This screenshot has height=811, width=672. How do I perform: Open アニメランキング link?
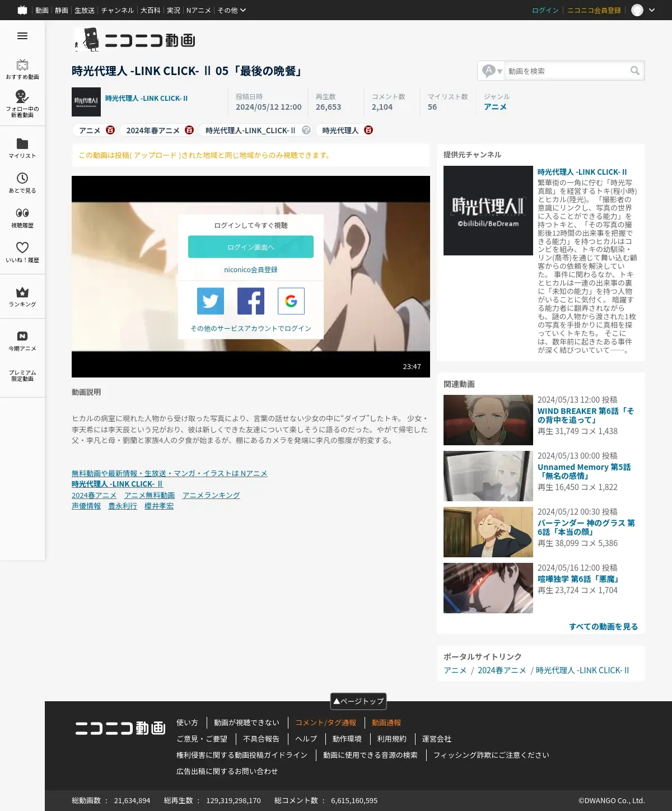coord(211,495)
